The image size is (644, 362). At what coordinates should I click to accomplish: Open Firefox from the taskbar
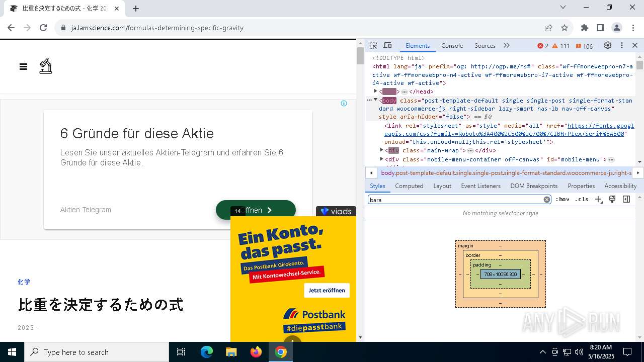(256, 352)
